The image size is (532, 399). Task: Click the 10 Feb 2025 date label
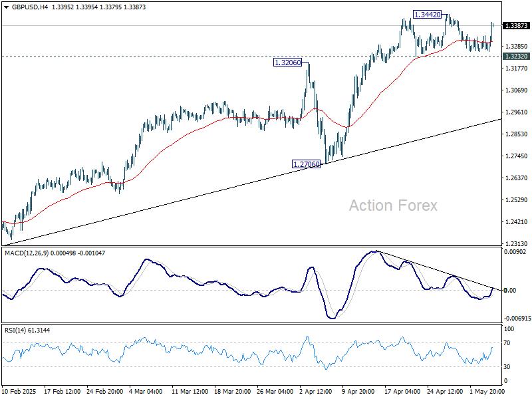click(x=19, y=391)
